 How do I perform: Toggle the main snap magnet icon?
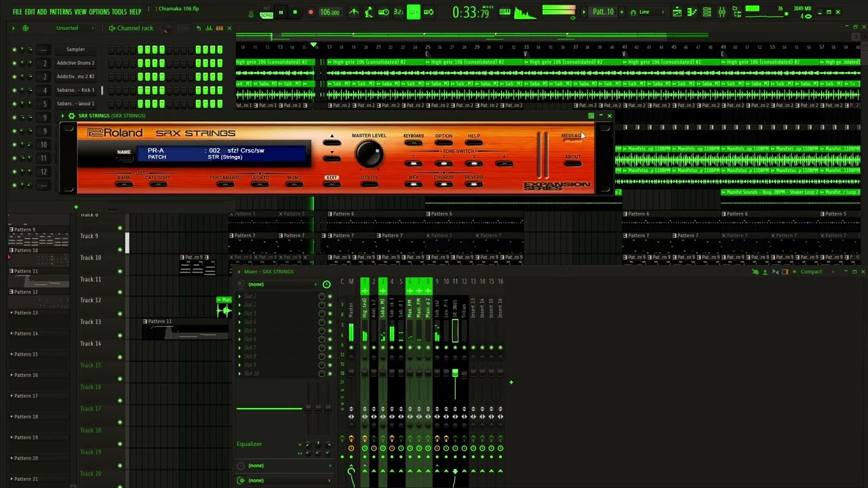click(x=633, y=12)
